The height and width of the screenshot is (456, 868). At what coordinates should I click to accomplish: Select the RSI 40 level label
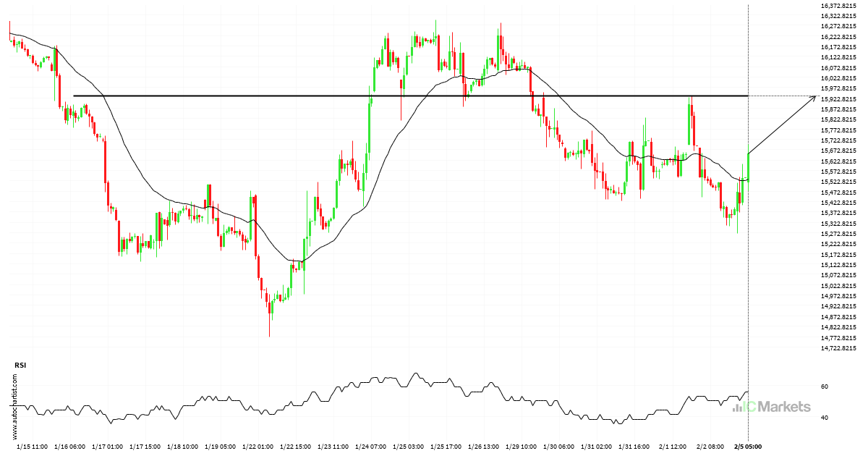(x=825, y=418)
